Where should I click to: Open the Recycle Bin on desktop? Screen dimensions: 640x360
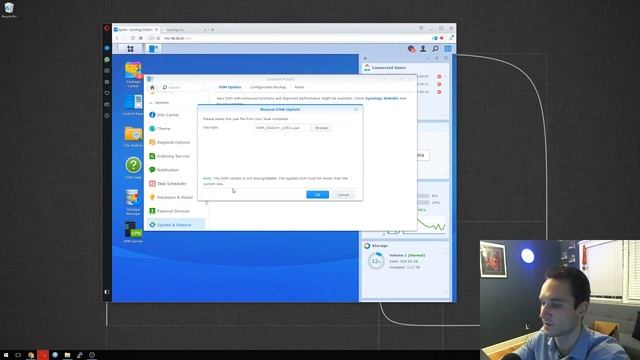(9, 10)
